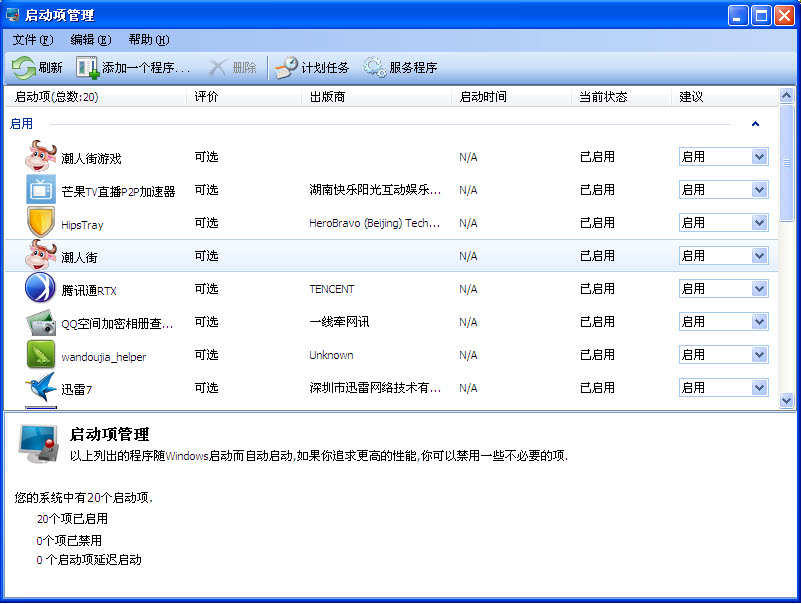The height and width of the screenshot is (604, 801).
Task: Sort by 建议 column header
Action: 725,97
